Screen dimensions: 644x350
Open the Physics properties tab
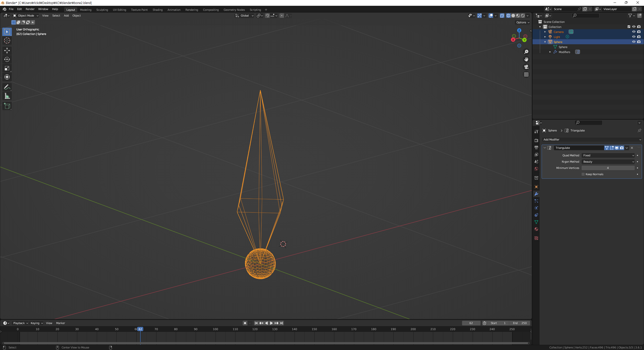536,208
